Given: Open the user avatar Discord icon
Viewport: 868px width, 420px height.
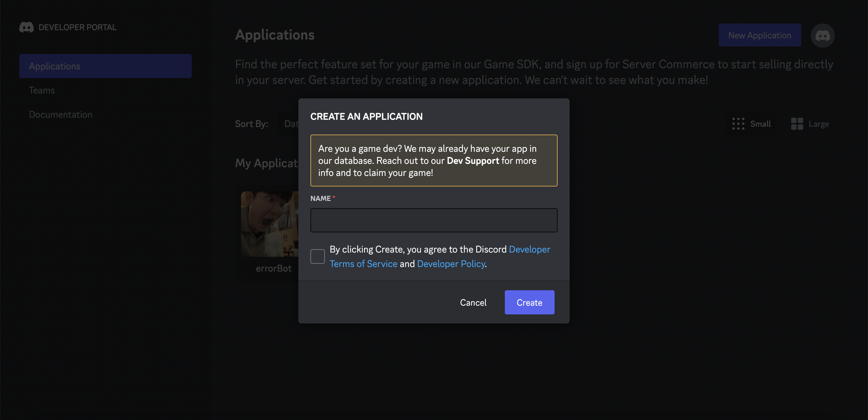Looking at the screenshot, I should [822, 35].
